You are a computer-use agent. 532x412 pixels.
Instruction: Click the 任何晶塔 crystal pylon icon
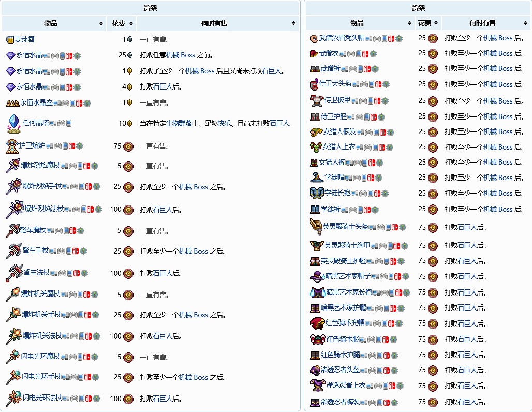pos(13,123)
